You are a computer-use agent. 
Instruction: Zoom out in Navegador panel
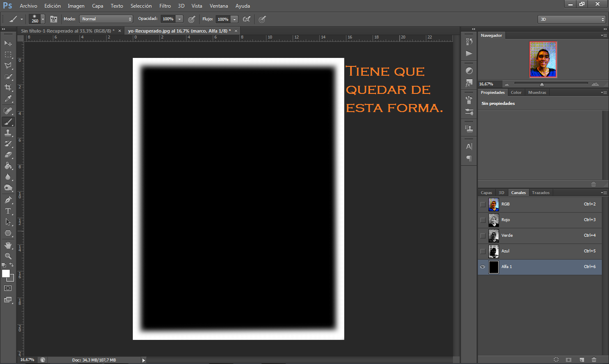coord(507,84)
